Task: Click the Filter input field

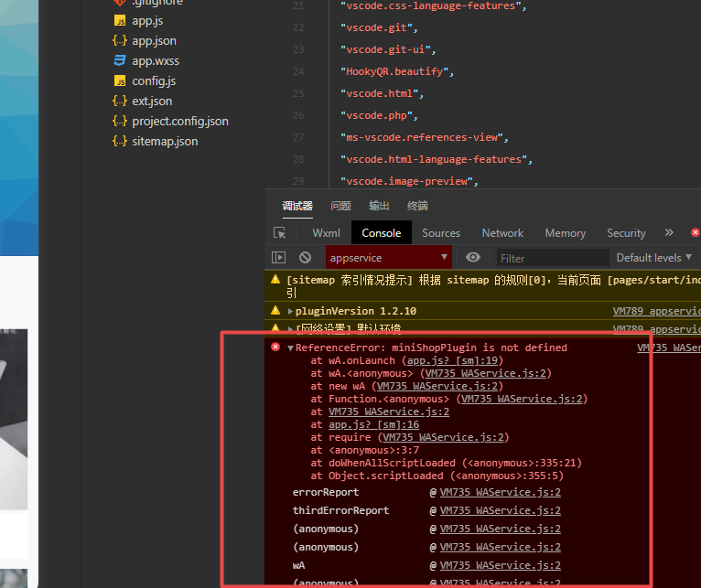Action: point(552,258)
